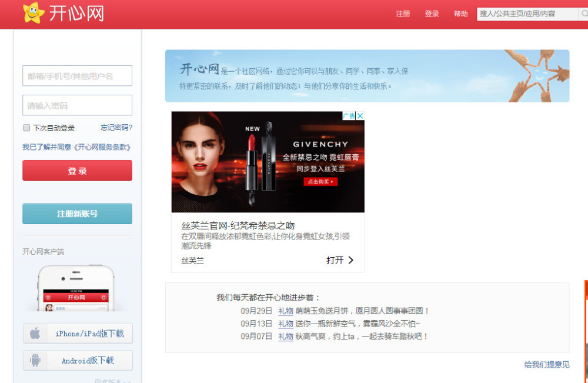Screen dimensions: 588x383
Task: Click the 萌萌玉兔送月饼 update text
Action: click(362, 311)
